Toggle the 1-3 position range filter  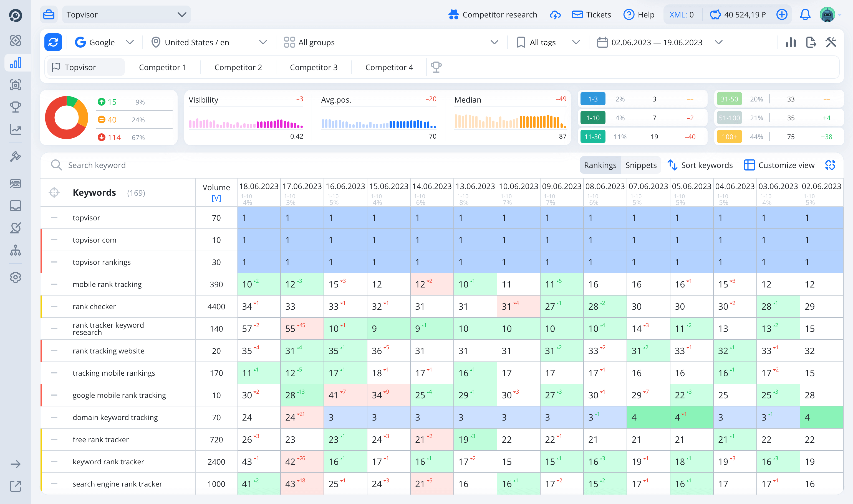[593, 99]
